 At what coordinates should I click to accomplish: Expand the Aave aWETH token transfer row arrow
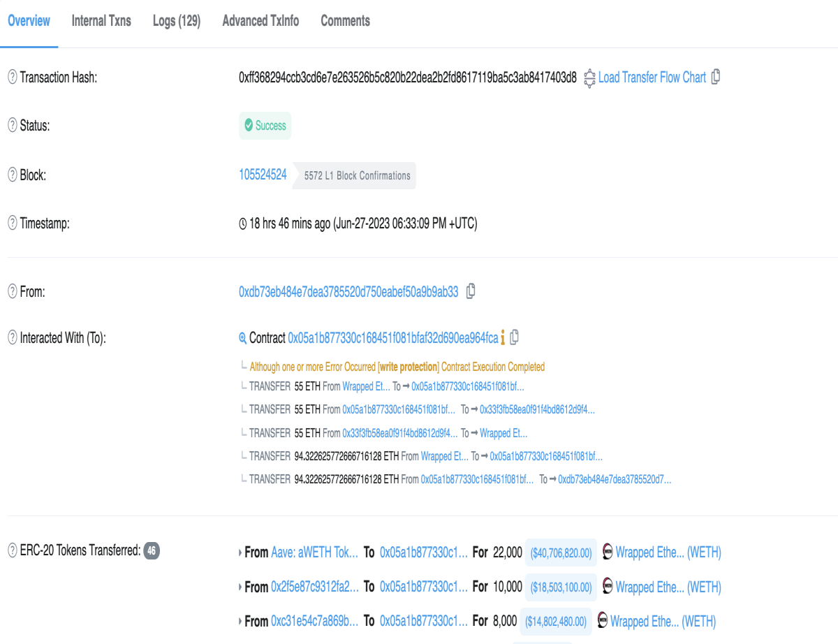click(x=240, y=552)
